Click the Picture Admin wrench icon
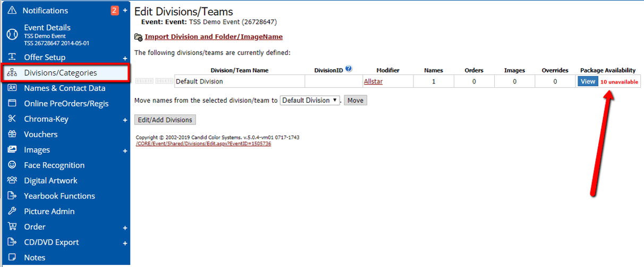This screenshot has height=267, width=644. coord(12,212)
